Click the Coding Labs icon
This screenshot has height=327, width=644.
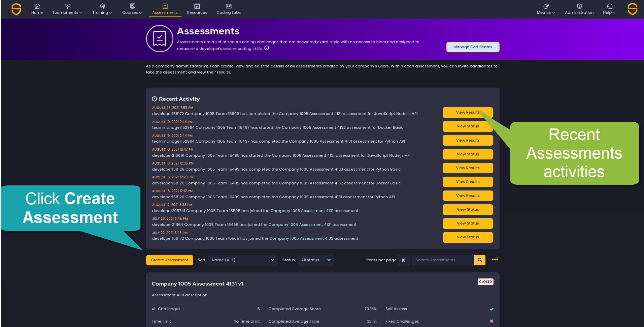228,6
